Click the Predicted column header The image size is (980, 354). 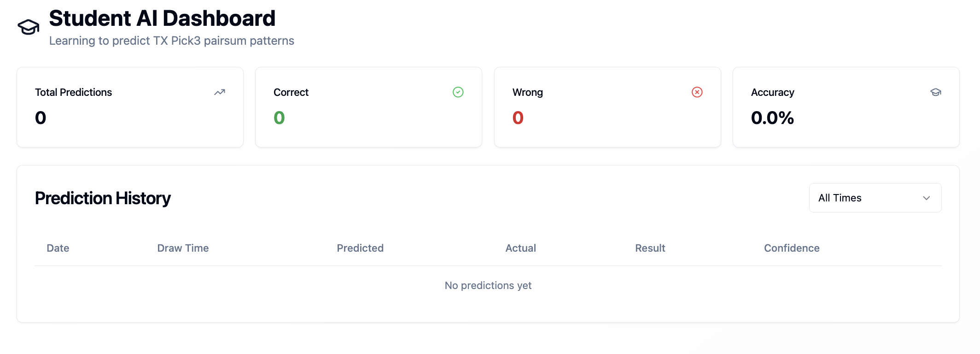(x=360, y=248)
